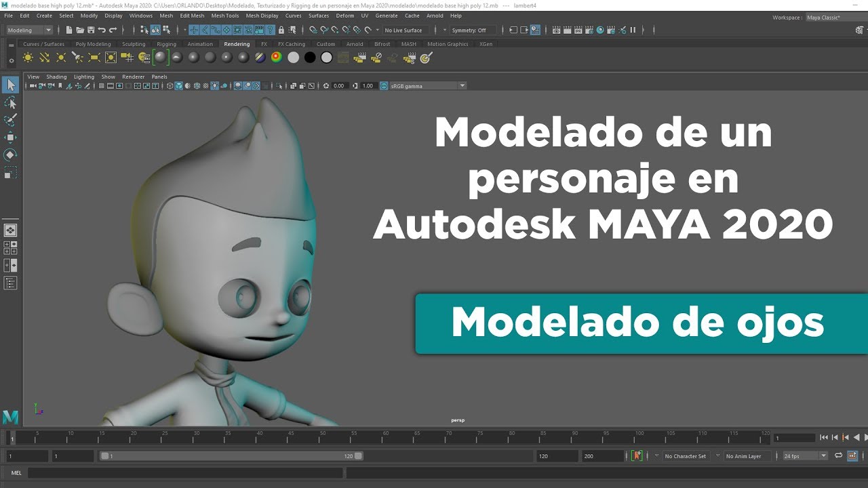Viewport: 868px width, 488px height.
Task: Open the No Live Surface dropdown field
Action: tap(406, 30)
